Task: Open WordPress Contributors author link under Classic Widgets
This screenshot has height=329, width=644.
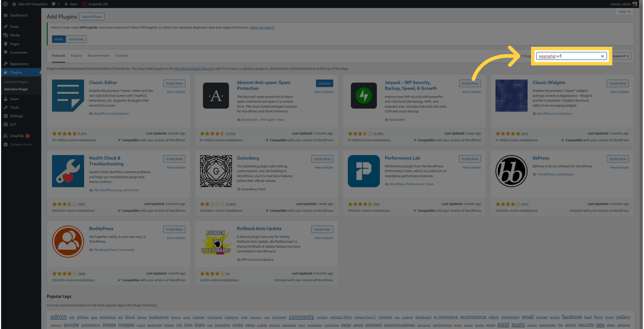Action: (555, 114)
